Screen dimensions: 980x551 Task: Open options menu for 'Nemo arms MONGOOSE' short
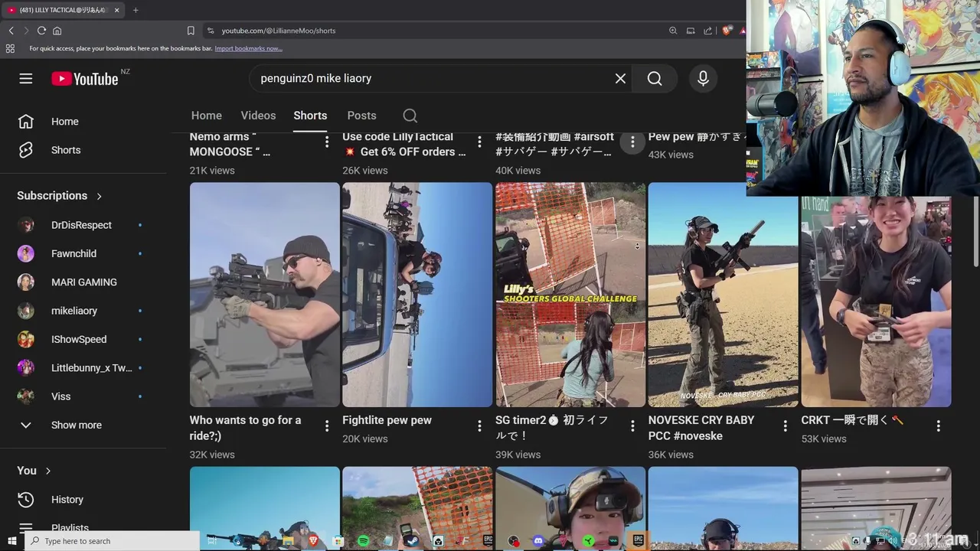click(327, 142)
